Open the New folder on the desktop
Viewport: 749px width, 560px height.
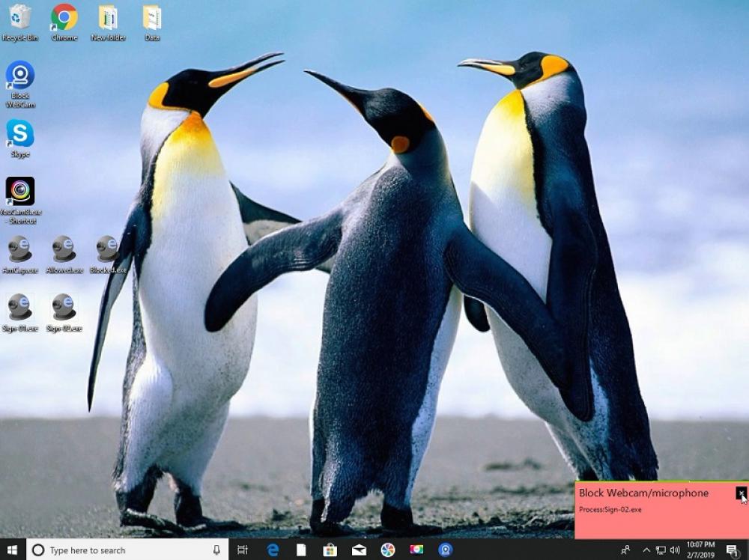coord(107,19)
